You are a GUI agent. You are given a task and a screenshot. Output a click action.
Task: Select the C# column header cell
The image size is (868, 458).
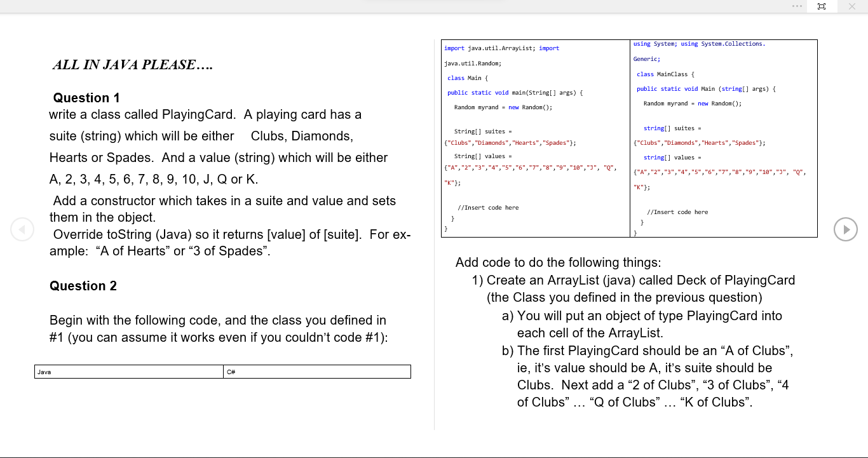(x=316, y=371)
